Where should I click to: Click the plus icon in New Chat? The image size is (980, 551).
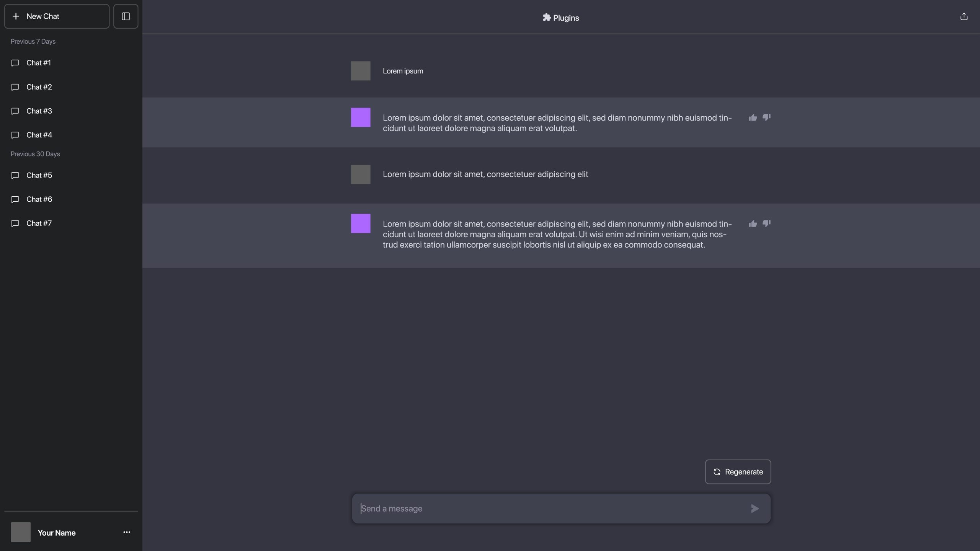coord(16,16)
